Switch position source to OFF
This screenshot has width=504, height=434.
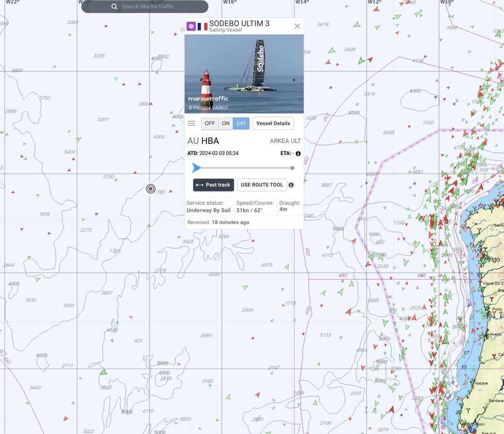tap(210, 123)
